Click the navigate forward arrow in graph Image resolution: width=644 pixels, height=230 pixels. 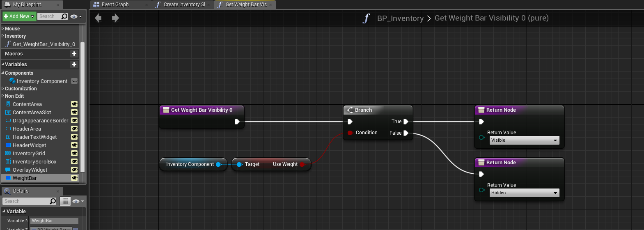115,18
